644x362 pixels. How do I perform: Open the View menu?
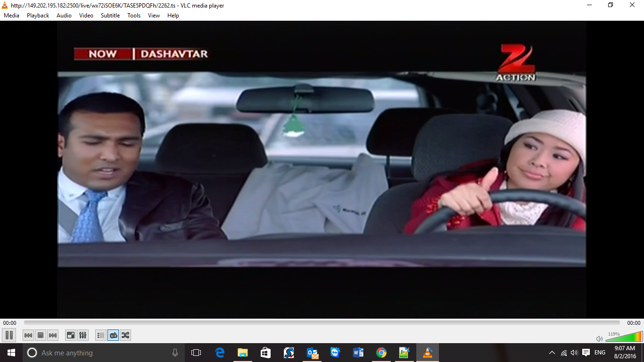154,16
